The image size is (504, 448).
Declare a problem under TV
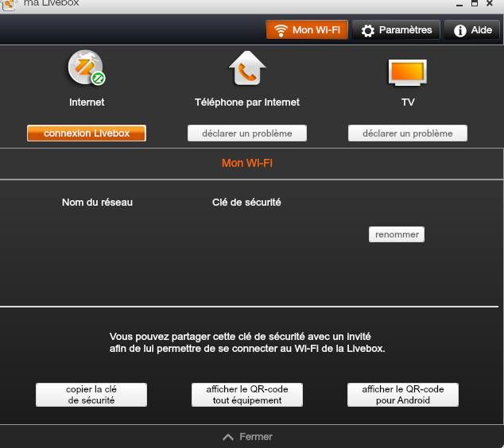coord(408,133)
